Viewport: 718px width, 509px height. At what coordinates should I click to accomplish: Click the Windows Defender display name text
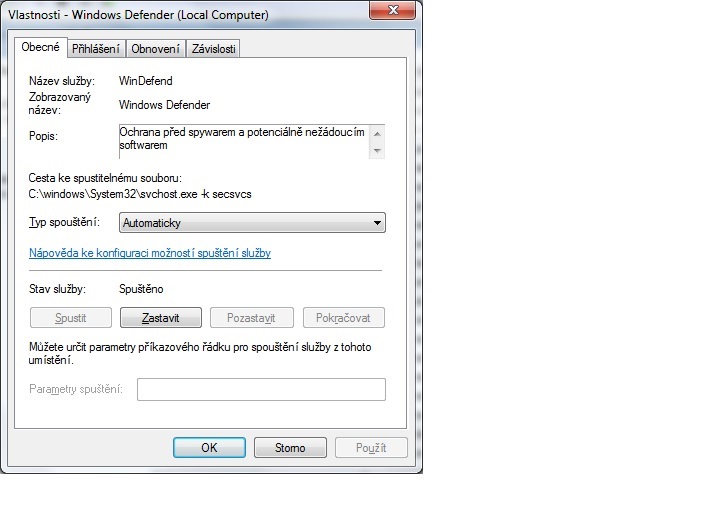pos(164,105)
